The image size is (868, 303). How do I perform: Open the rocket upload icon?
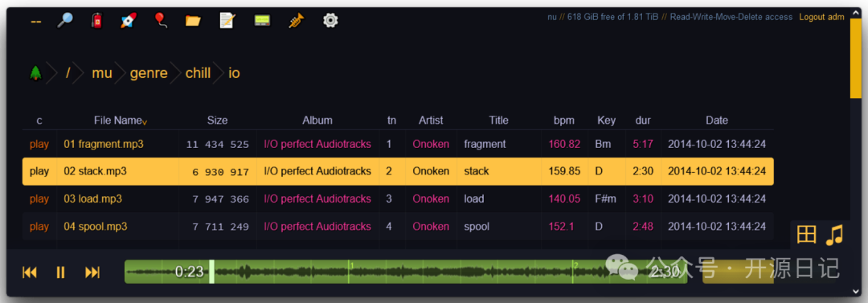click(x=129, y=21)
